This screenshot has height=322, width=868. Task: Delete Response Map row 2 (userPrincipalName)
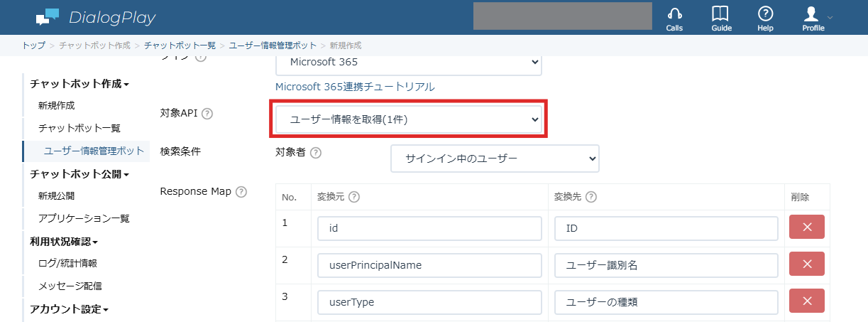pyautogui.click(x=807, y=264)
